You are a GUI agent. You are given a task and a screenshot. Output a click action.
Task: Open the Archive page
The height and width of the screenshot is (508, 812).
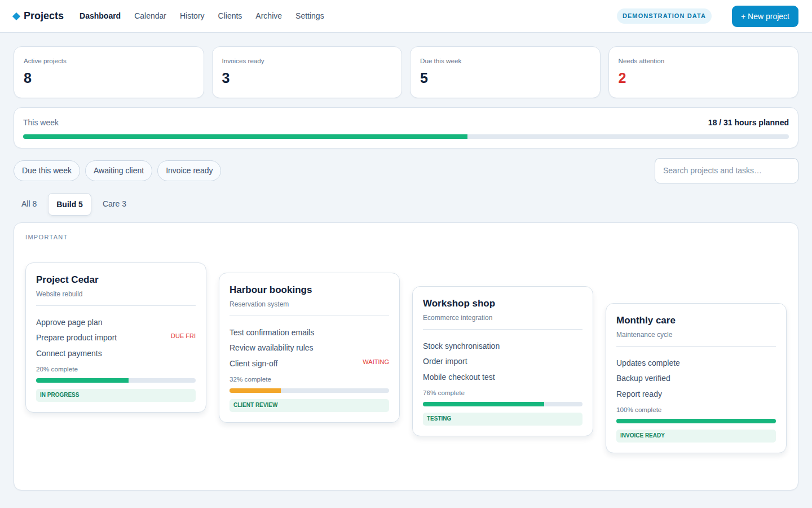[268, 16]
